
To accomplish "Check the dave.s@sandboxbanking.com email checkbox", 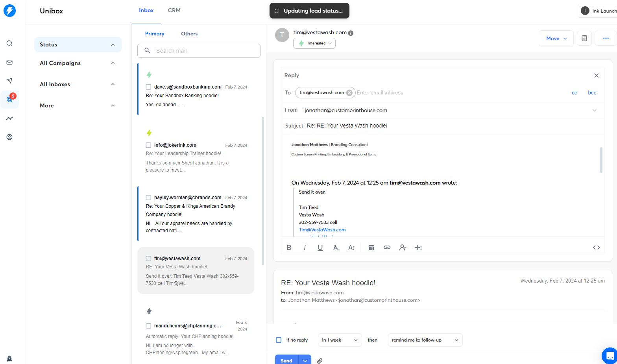I will click(x=149, y=87).
